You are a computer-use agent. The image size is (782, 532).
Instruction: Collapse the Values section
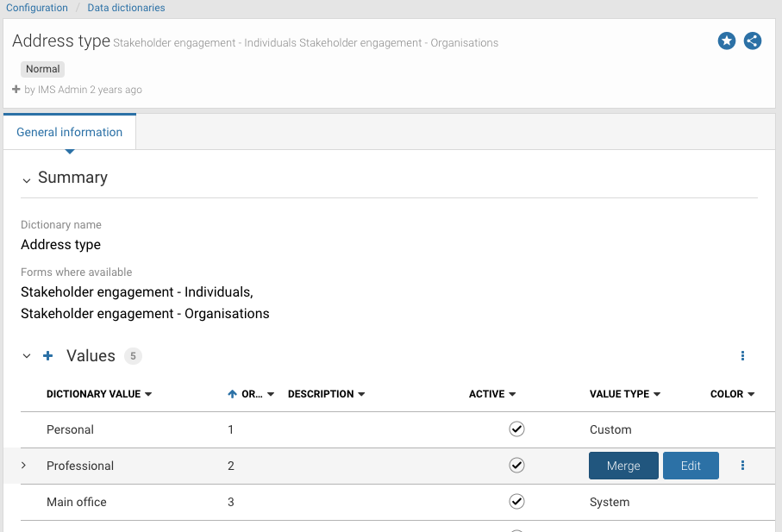click(x=27, y=356)
